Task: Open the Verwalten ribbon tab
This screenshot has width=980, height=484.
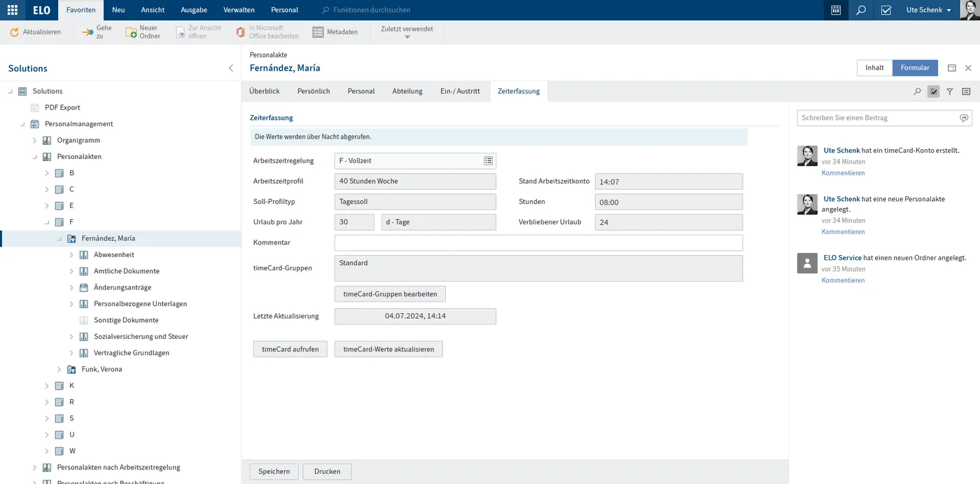Action: coord(239,10)
